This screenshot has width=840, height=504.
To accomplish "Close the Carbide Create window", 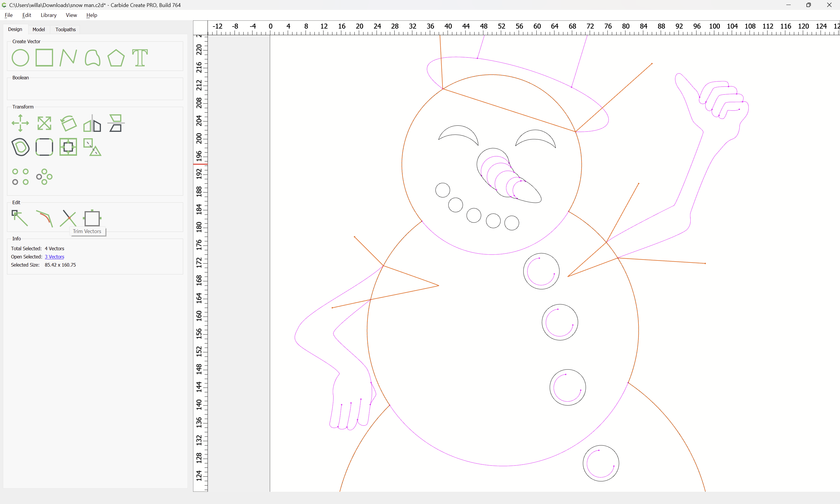I will 829,5.
